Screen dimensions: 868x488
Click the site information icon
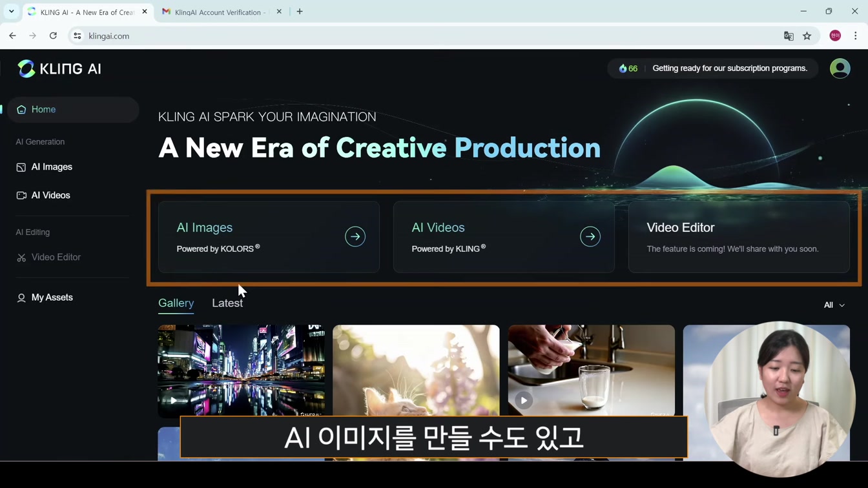coord(77,36)
